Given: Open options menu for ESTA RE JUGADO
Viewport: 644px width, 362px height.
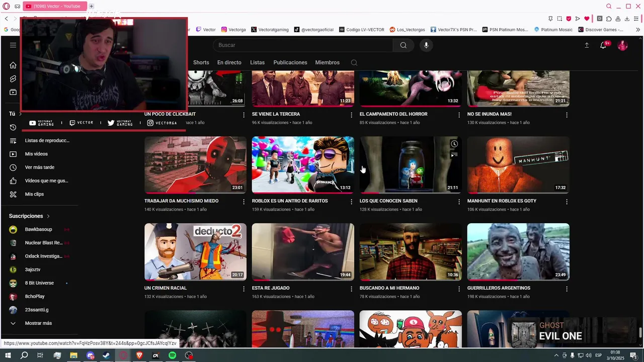Looking at the screenshot, I should (352, 289).
